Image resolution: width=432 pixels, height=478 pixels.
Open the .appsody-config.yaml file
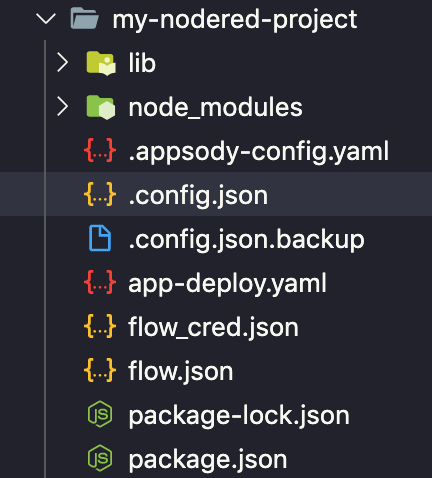coord(259,152)
